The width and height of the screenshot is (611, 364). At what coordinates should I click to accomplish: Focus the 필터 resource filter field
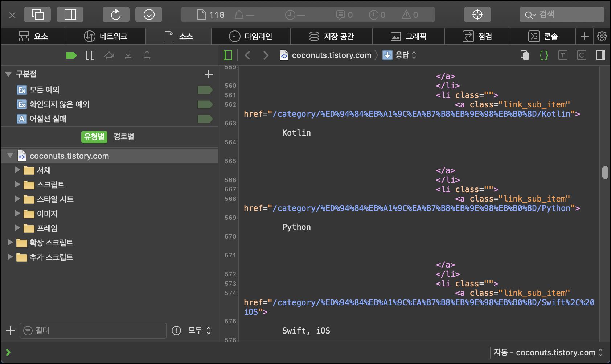93,330
